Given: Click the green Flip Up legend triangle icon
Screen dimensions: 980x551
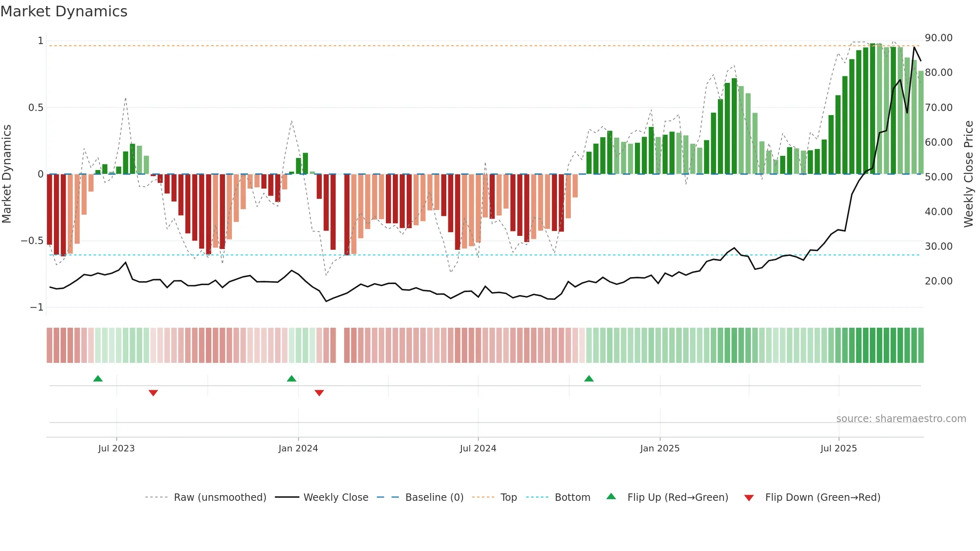Looking at the screenshot, I should (611, 496).
